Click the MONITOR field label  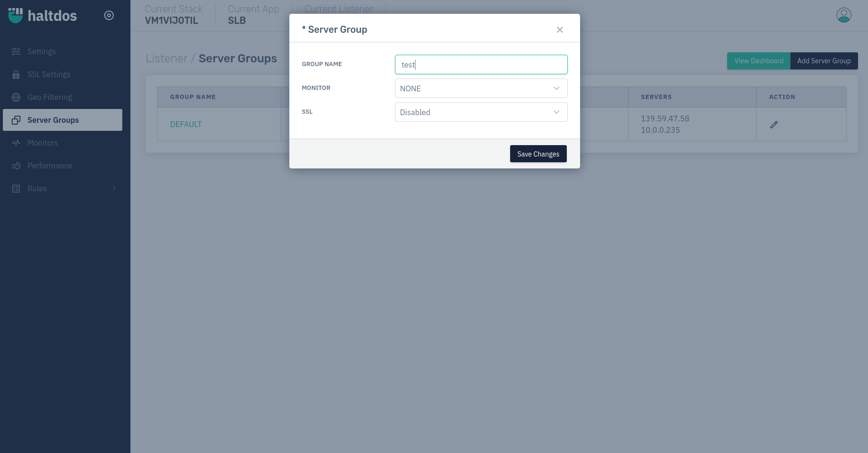(x=316, y=88)
